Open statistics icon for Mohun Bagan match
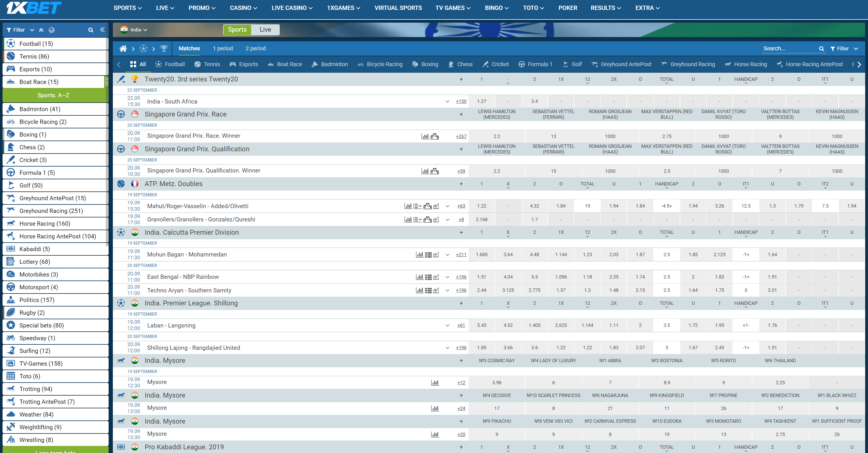This screenshot has height=453, width=868. point(419,254)
